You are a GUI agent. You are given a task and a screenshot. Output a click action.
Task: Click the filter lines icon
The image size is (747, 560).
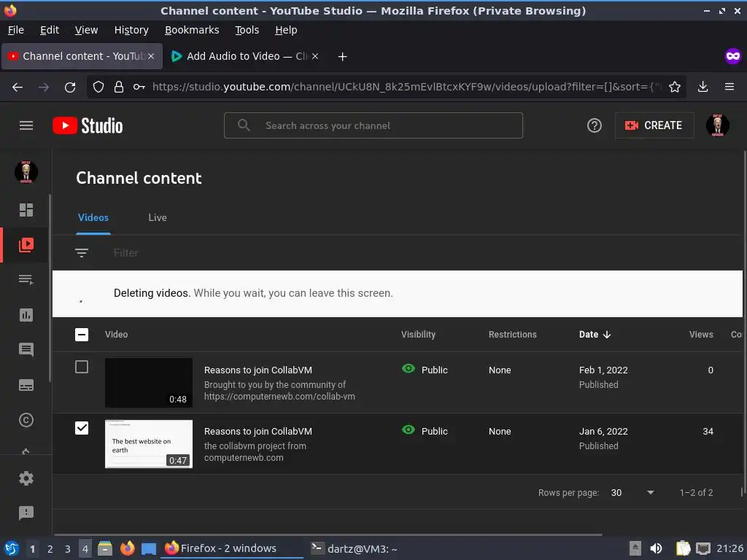pos(82,253)
